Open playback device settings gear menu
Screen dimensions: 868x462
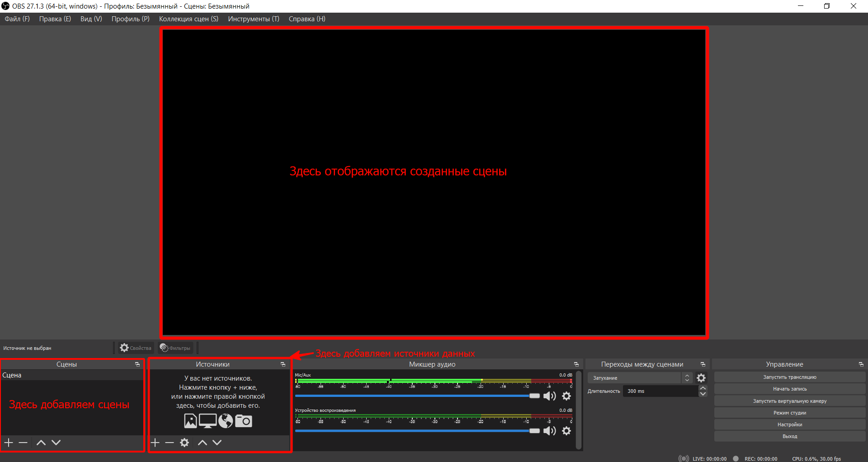click(566, 431)
